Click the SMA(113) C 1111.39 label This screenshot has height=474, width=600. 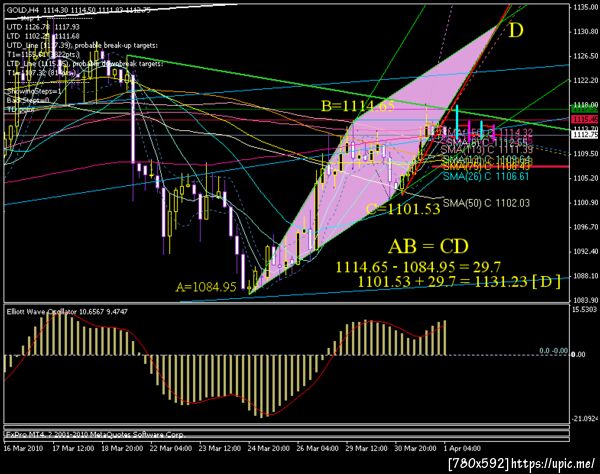(487, 150)
